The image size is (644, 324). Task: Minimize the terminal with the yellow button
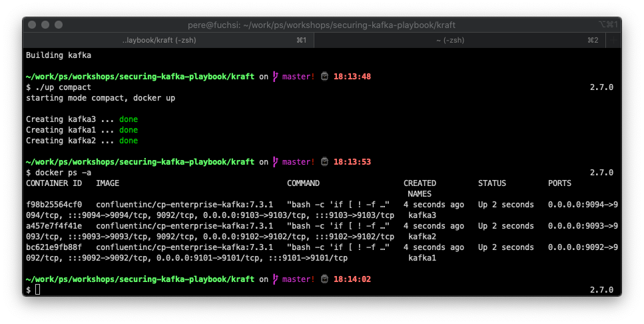[45, 25]
